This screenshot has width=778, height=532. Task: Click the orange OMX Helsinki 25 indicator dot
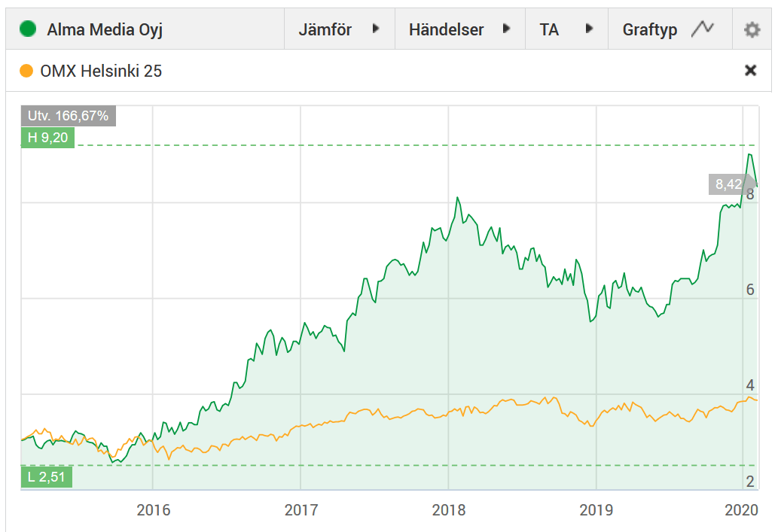pos(27,70)
